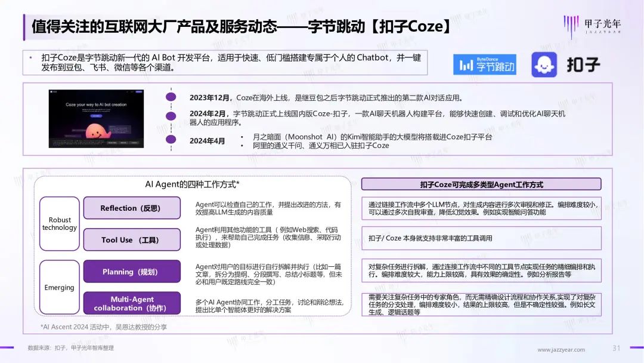This screenshot has height=363, width=644.
Task: Click the page number 31
Action: coord(616,348)
